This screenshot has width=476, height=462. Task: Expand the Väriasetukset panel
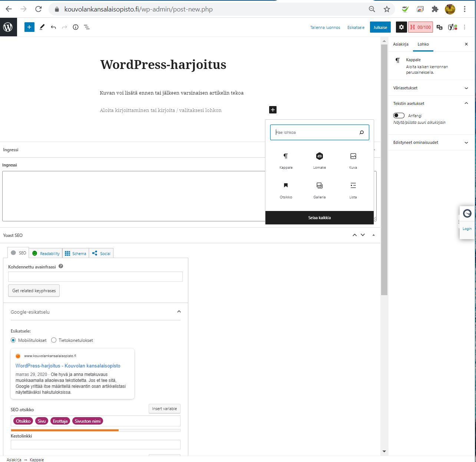(430, 88)
